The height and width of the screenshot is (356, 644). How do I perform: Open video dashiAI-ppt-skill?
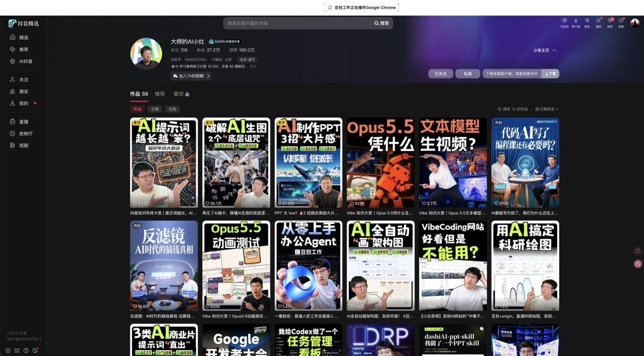453,340
